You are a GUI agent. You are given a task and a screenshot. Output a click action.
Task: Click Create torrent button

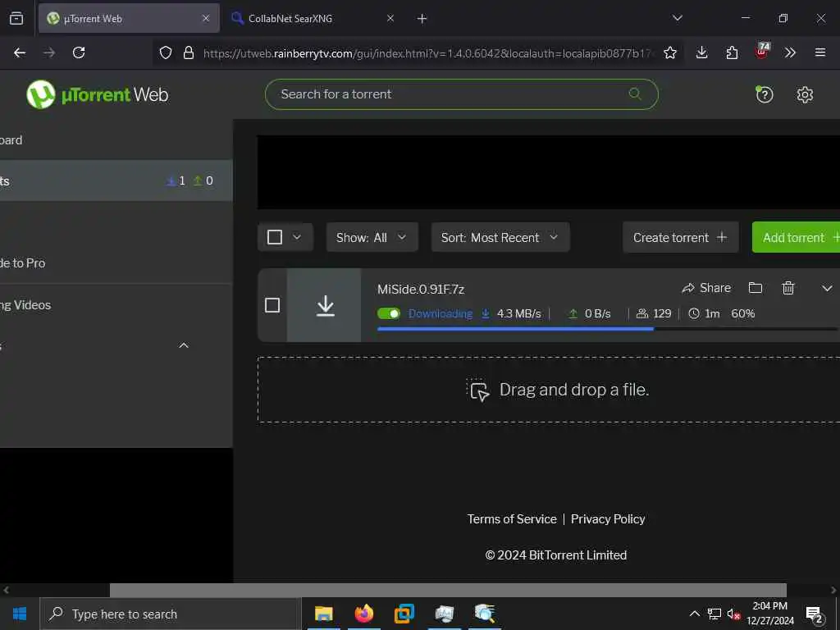tap(680, 237)
